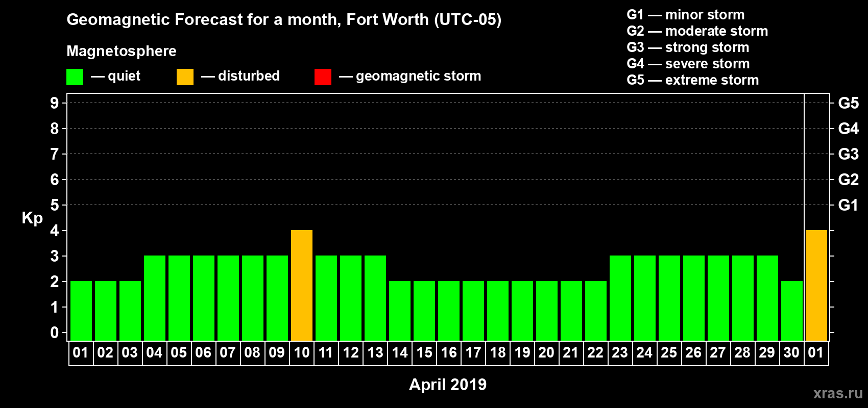Click the 'April 2019' month label
This screenshot has height=408, width=868.
(x=448, y=385)
